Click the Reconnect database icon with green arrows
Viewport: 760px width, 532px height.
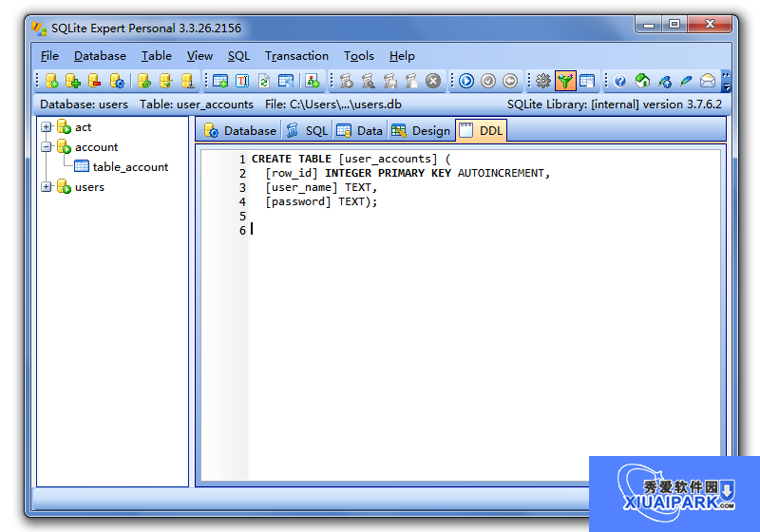point(144,81)
